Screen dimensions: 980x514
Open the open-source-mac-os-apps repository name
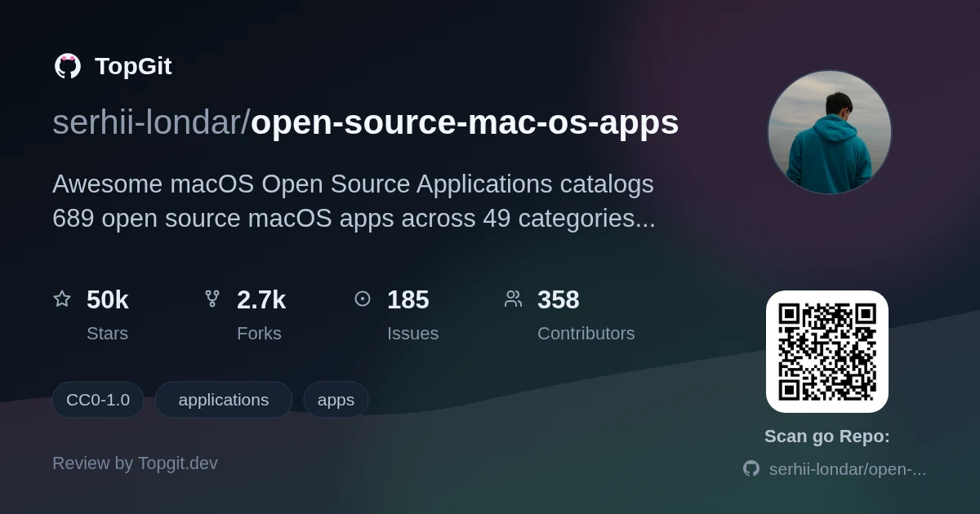465,122
